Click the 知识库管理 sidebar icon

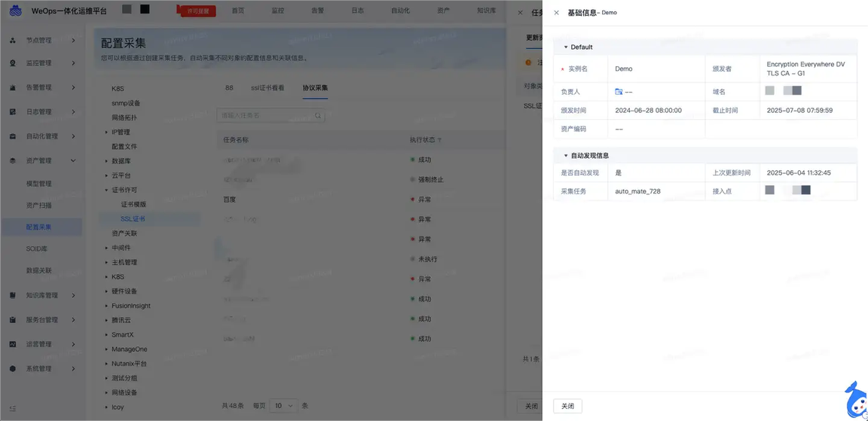pos(13,295)
